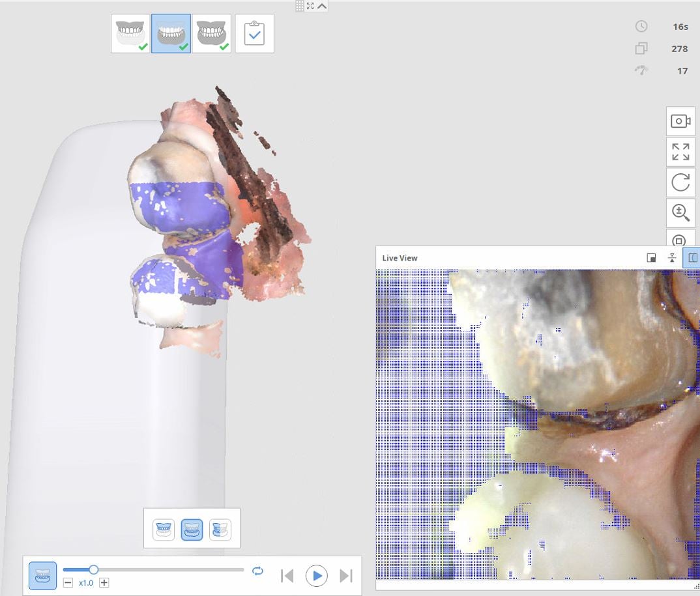Click the Live View camera image
The height and width of the screenshot is (596, 700).
pos(538,424)
